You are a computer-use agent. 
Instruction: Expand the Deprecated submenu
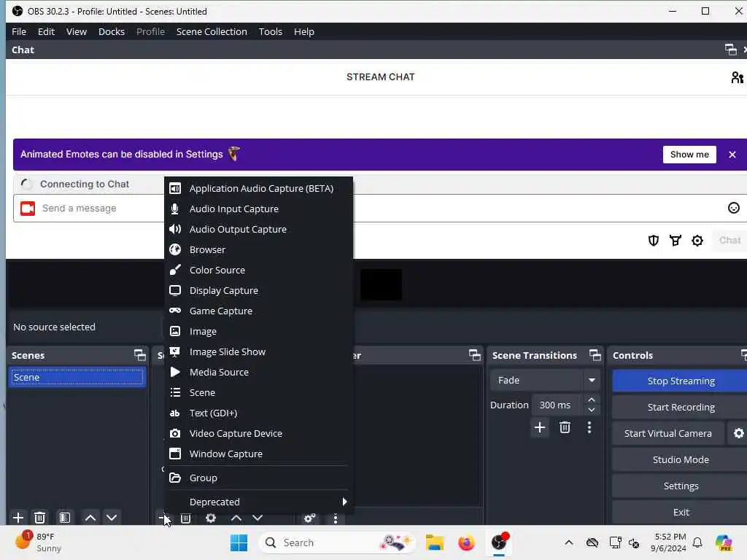[x=258, y=502]
